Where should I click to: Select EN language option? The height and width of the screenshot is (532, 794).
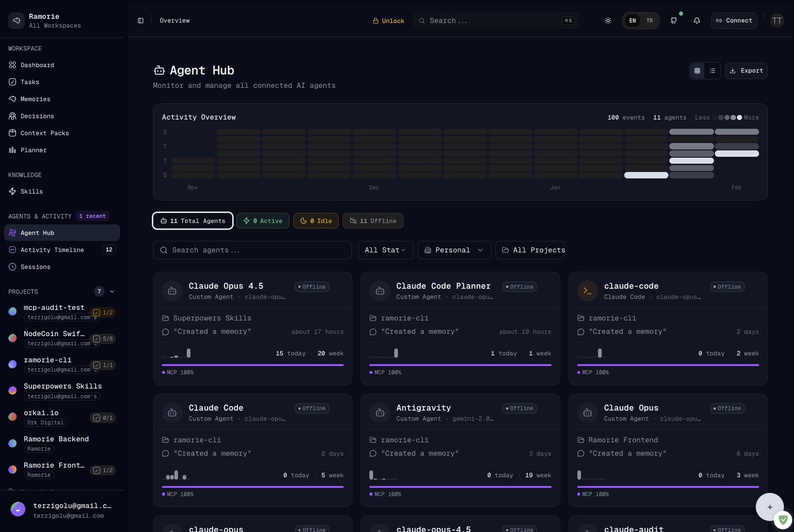(x=633, y=21)
